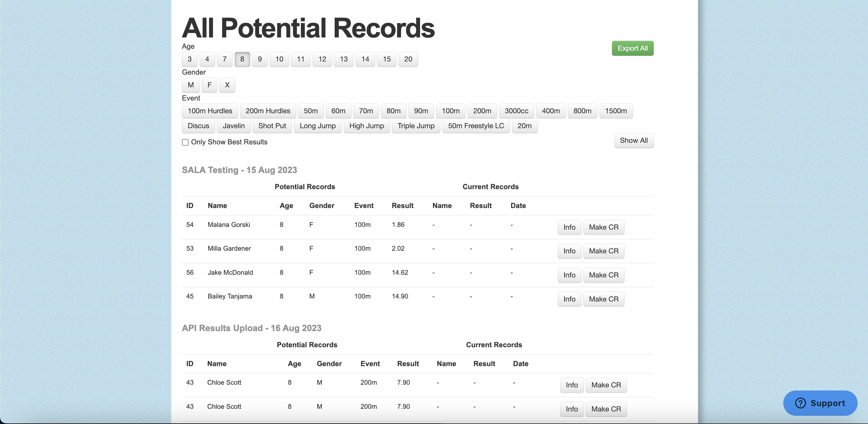
Task: Filter by 1500m event
Action: click(x=616, y=111)
